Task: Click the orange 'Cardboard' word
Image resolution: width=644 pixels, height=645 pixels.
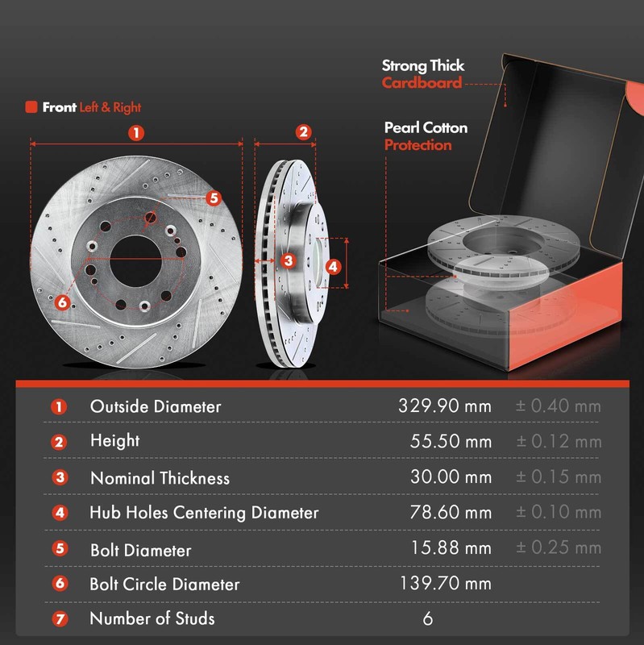Action: click(422, 83)
